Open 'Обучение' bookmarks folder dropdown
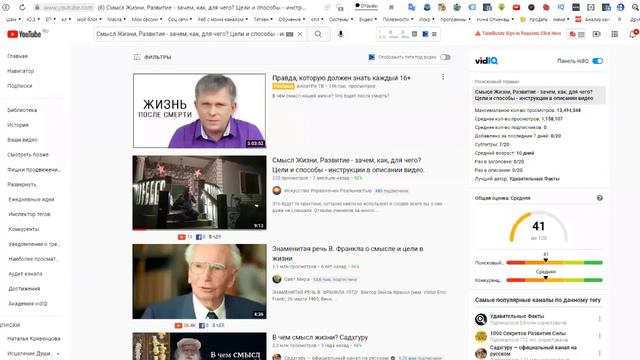640x360 pixels. pyautogui.click(x=292, y=19)
